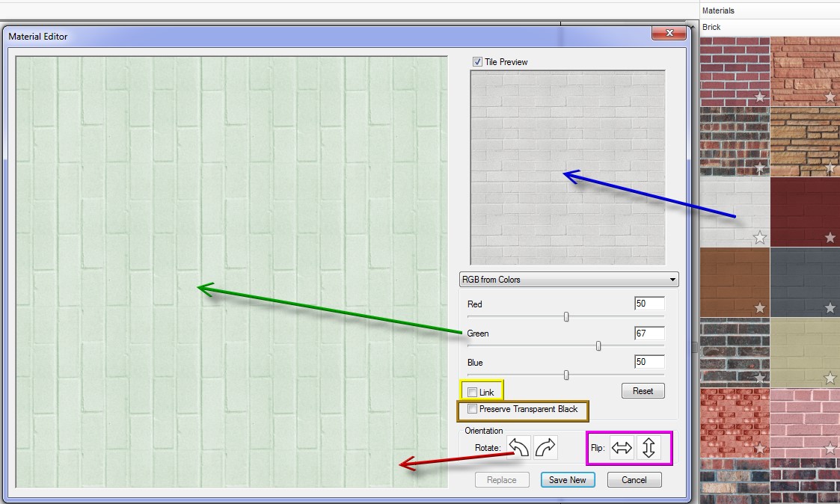Select the brown brick material thumbnail
The width and height of the screenshot is (840, 504).
pos(735,282)
